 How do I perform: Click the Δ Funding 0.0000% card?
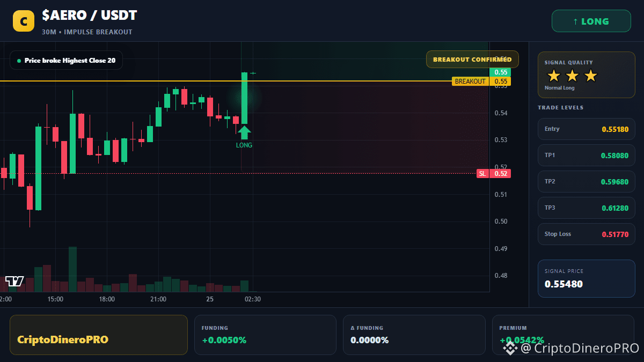[414, 335]
